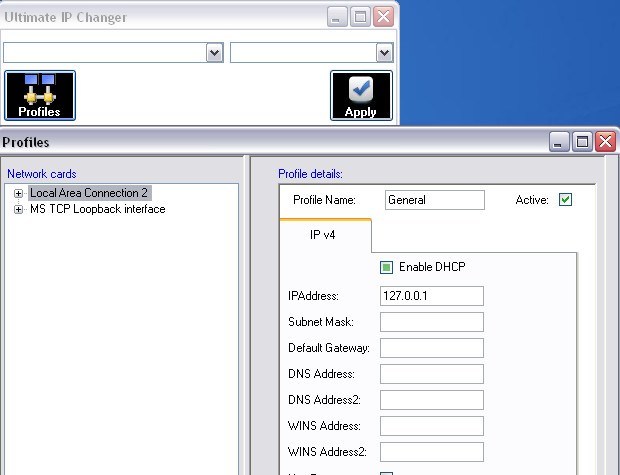This screenshot has height=475, width=620.
Task: Click the Network cards heading label
Action: pyautogui.click(x=42, y=174)
